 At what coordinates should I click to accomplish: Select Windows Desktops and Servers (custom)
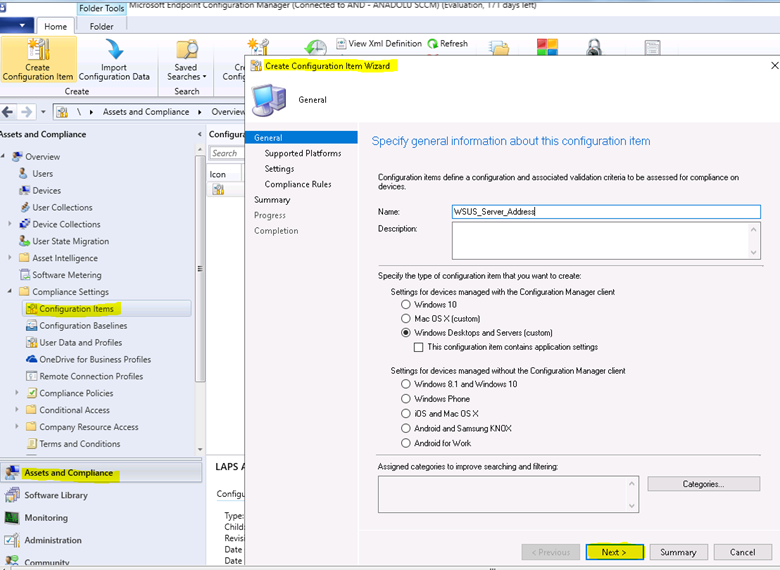[406, 333]
